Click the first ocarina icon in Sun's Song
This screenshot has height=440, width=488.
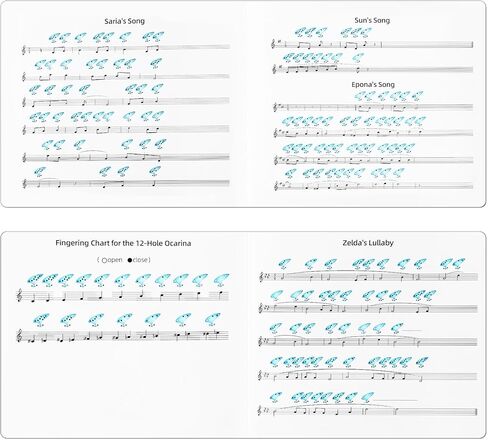[300, 32]
